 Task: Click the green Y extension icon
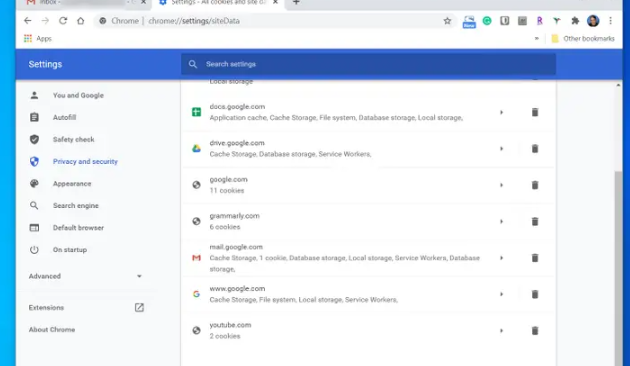click(x=557, y=21)
